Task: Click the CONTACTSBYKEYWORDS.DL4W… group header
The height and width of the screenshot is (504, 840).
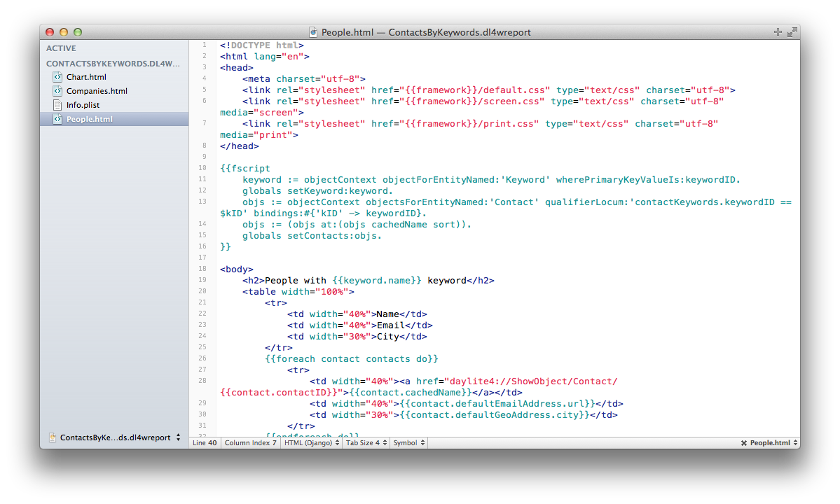Action: click(x=113, y=64)
